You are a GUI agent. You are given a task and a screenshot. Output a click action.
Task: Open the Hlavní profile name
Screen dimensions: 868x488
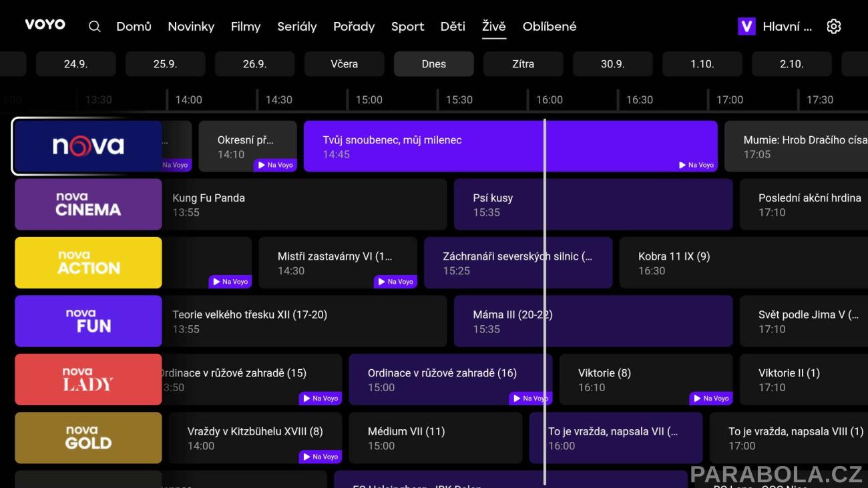787,27
